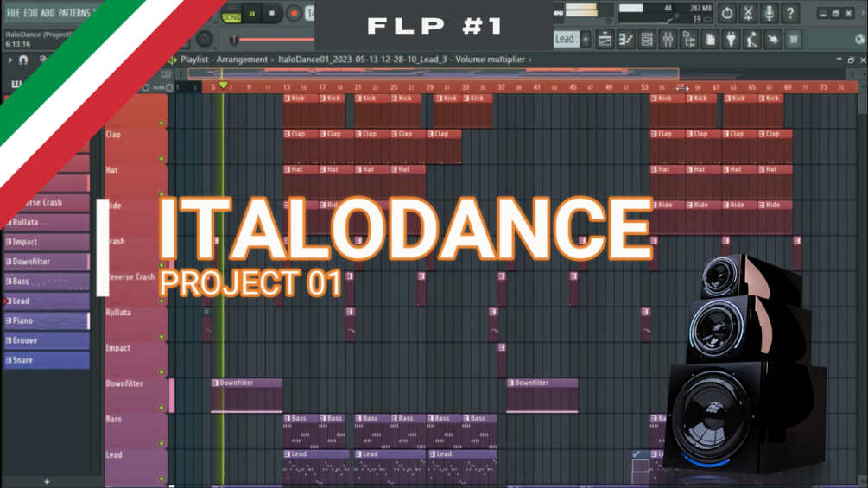Open the shopping cart content library

point(794,39)
